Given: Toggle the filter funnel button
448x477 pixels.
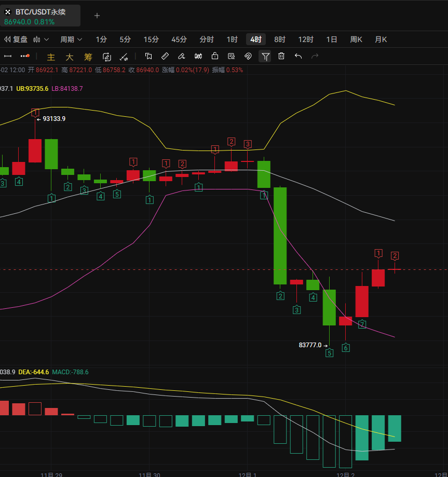Looking at the screenshot, I should click(265, 57).
